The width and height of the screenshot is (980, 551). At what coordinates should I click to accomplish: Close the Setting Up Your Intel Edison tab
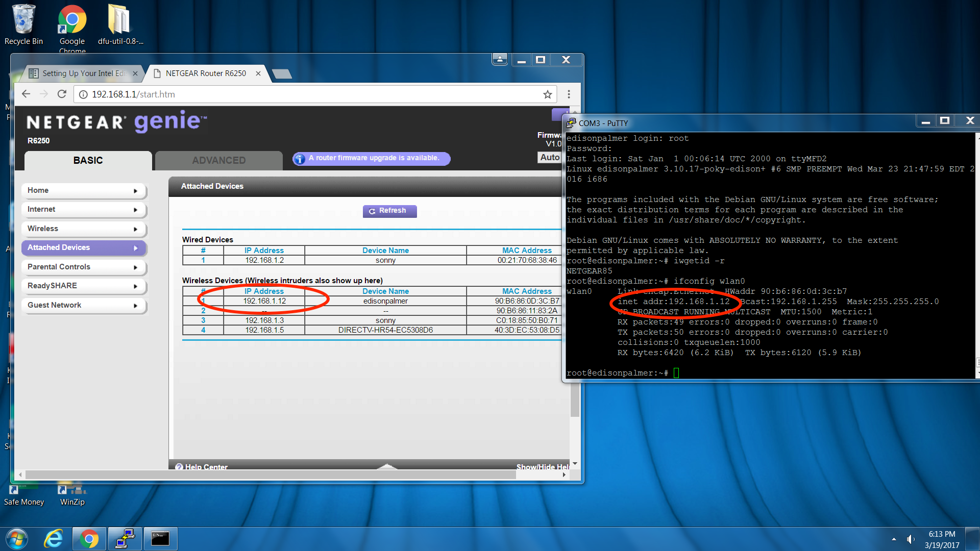[135, 73]
